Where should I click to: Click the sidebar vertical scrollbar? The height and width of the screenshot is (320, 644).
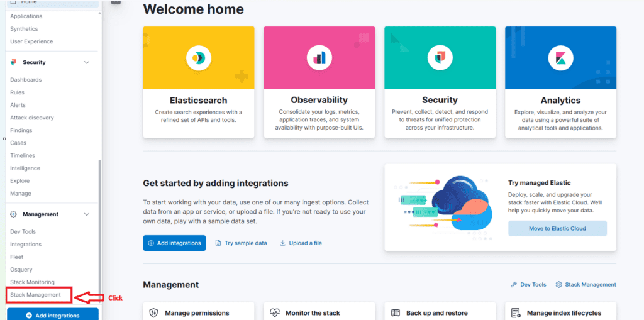point(99,226)
